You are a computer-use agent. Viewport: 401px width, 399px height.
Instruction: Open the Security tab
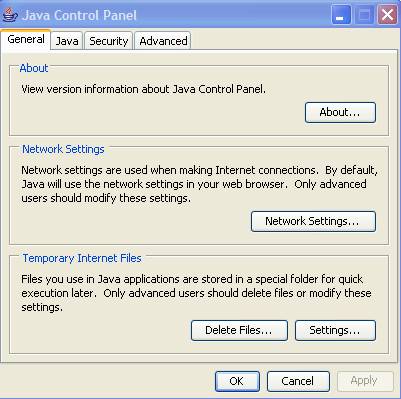pyautogui.click(x=109, y=41)
